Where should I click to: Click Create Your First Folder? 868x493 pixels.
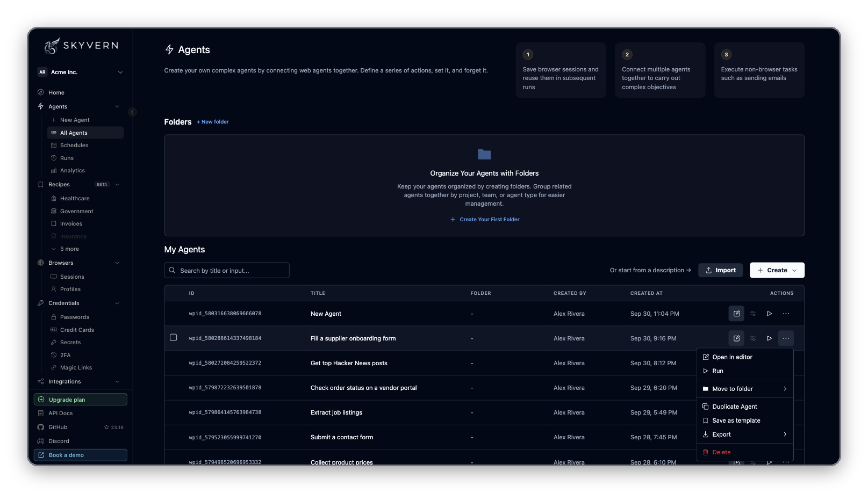coord(485,220)
